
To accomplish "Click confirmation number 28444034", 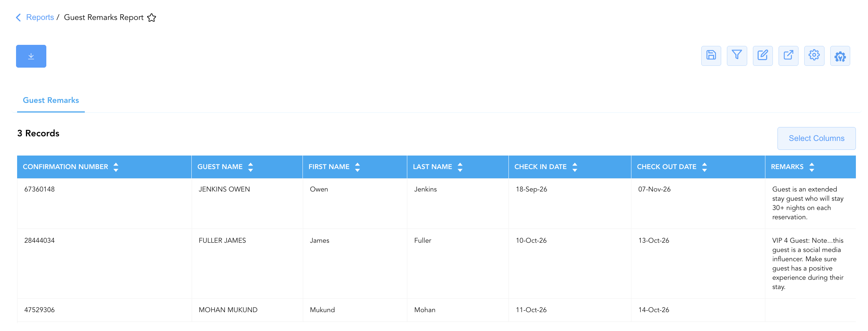I will [x=40, y=241].
